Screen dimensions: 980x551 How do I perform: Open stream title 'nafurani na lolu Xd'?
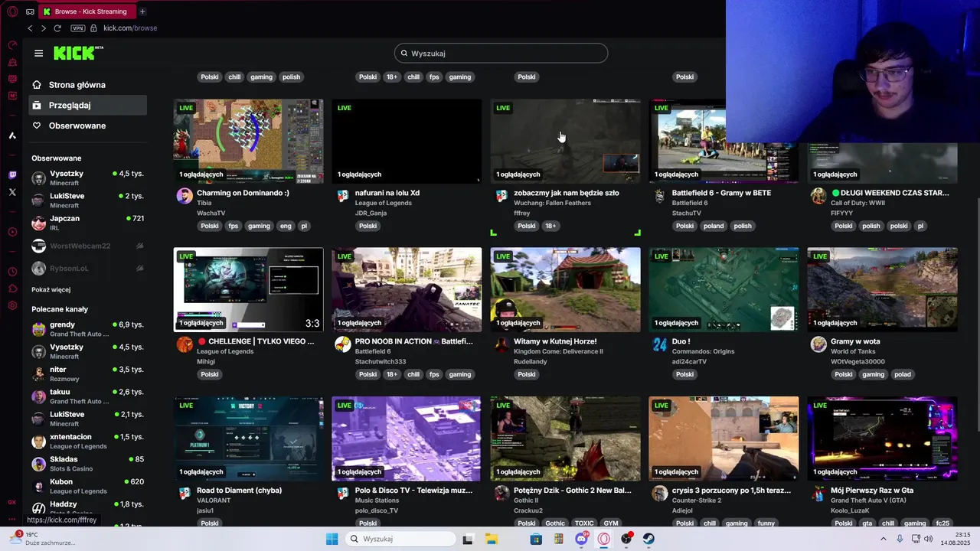click(387, 193)
